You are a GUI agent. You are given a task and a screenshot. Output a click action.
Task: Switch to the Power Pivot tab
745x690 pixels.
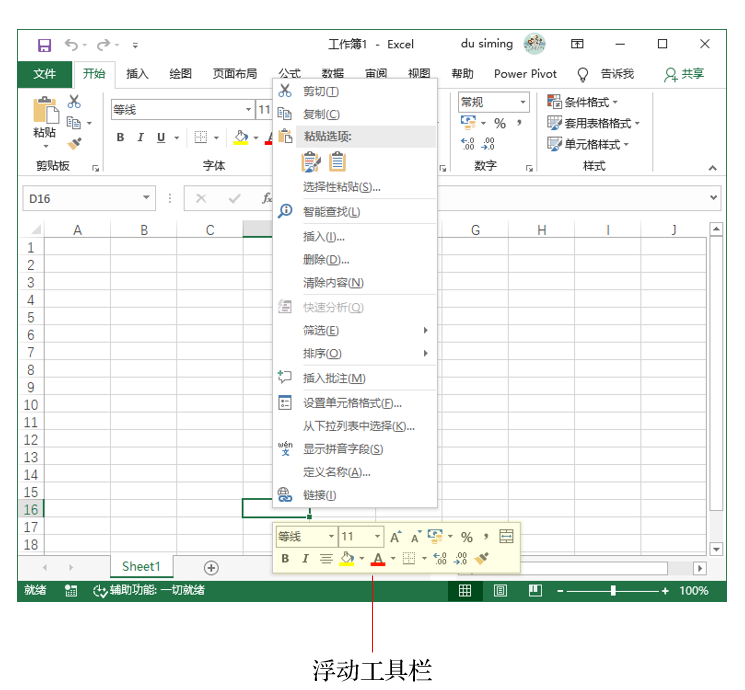[x=525, y=74]
